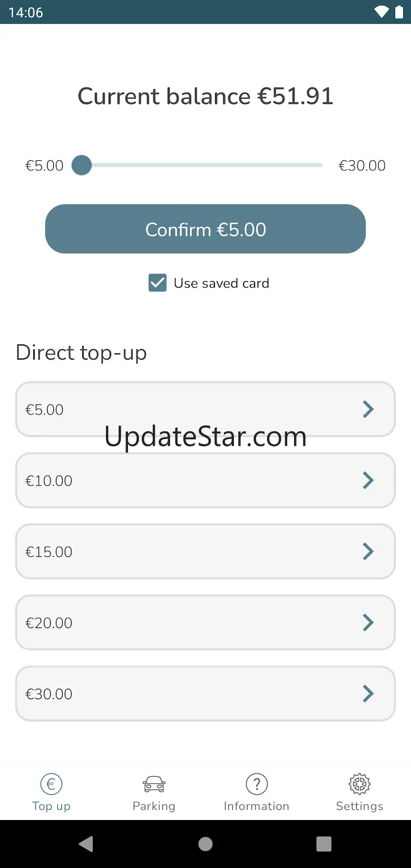Uncheck the Use saved card checkbox
The height and width of the screenshot is (868, 411).
click(x=158, y=283)
